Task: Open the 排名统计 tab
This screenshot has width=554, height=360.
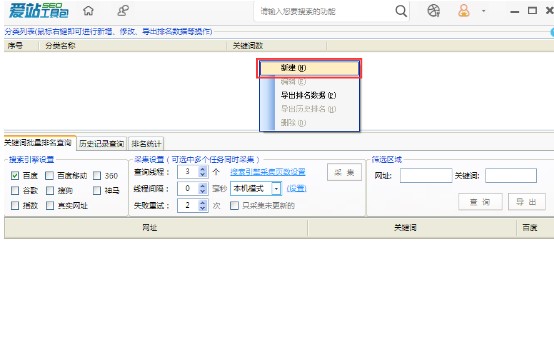Action: coord(146,143)
